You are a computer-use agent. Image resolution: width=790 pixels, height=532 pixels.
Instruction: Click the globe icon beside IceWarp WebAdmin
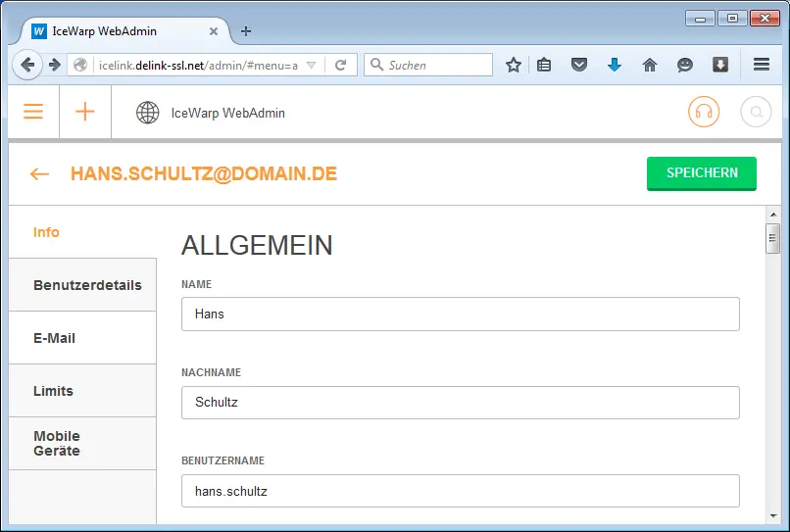tap(148, 113)
